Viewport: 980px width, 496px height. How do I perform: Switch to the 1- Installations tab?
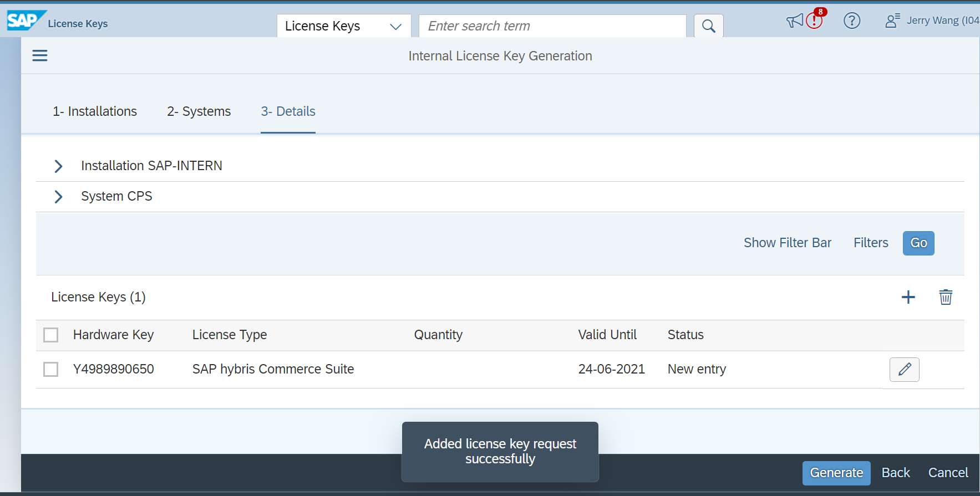click(95, 111)
